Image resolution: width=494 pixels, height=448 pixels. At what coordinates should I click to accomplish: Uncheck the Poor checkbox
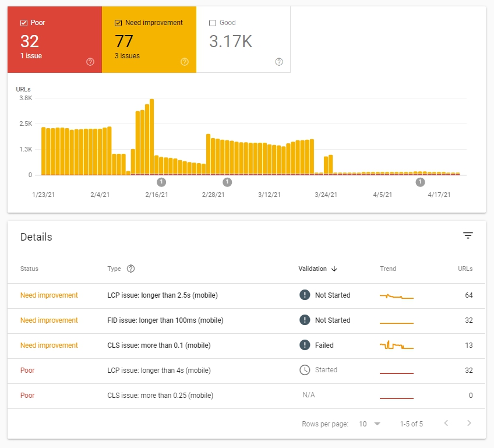(x=24, y=23)
